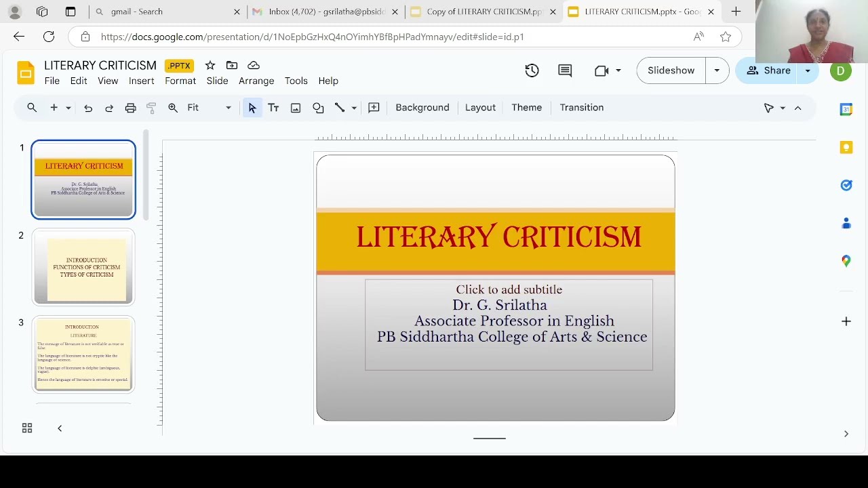This screenshot has width=868, height=488.
Task: Select the Shape tool
Action: [318, 108]
